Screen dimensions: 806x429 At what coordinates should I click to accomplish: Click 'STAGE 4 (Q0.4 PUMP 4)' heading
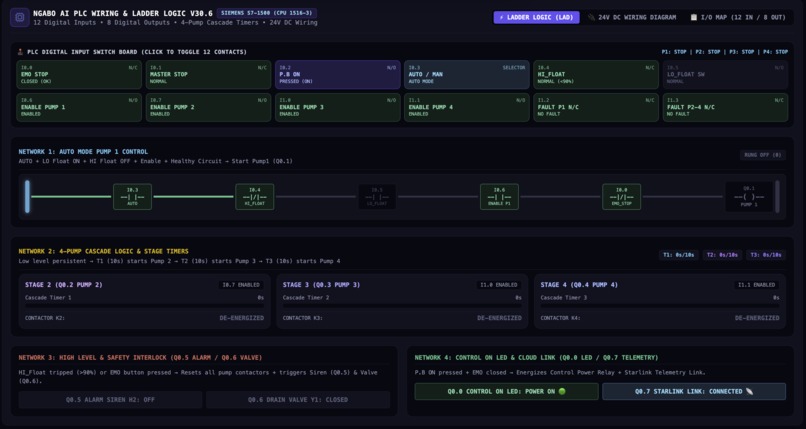pos(579,285)
